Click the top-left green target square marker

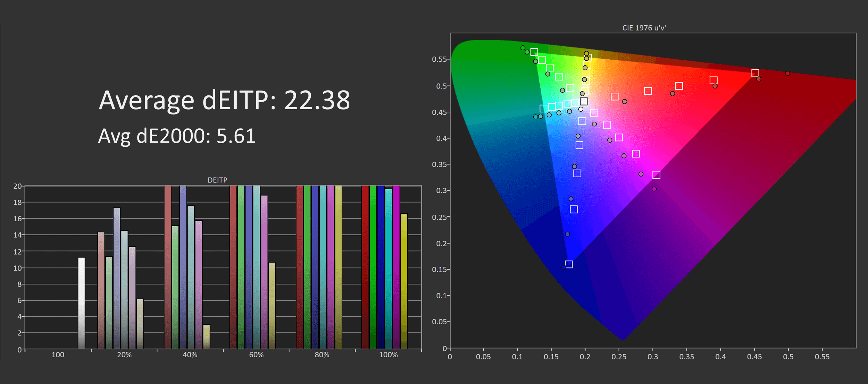pos(534,52)
